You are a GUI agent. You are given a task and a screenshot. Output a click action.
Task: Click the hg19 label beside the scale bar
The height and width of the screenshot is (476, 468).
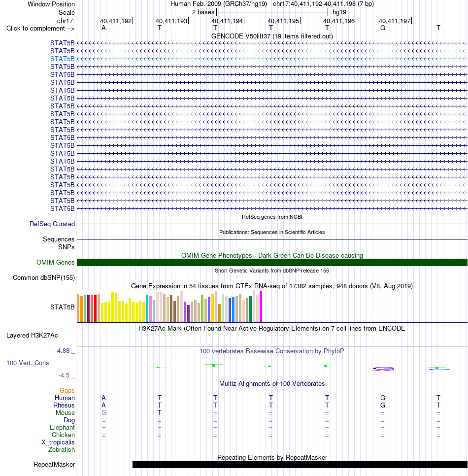pos(339,12)
